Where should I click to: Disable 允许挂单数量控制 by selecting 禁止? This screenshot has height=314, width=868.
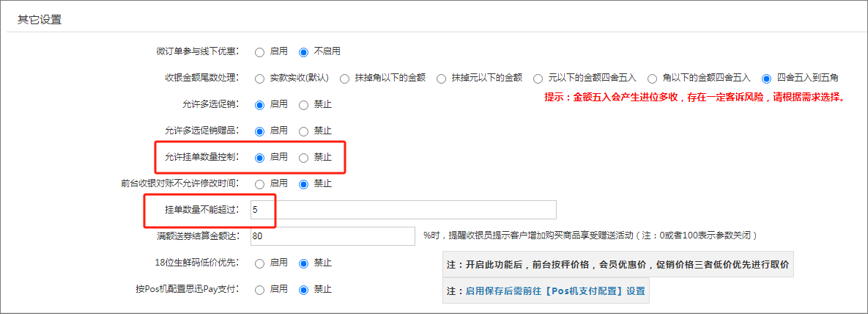[304, 157]
